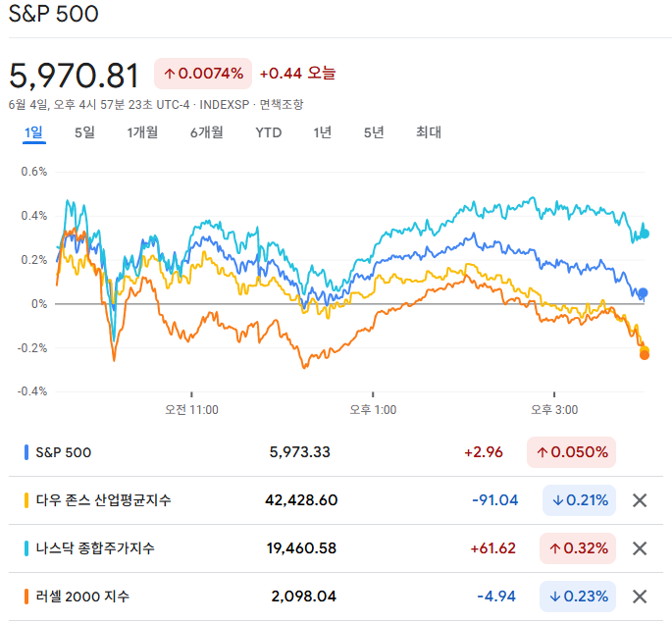Viewport: 672px width, 623px height.
Task: Click the 오전 11:00 axis label
Action: tap(191, 410)
